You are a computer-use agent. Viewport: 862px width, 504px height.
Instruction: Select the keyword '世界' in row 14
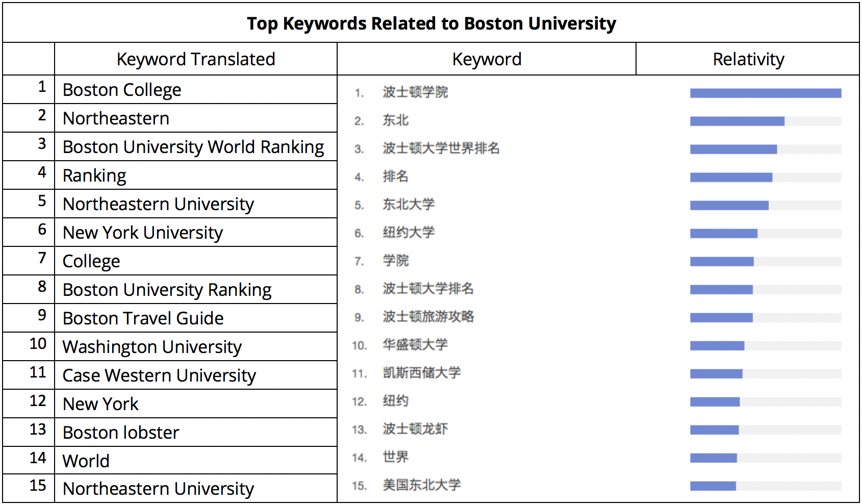tap(396, 457)
